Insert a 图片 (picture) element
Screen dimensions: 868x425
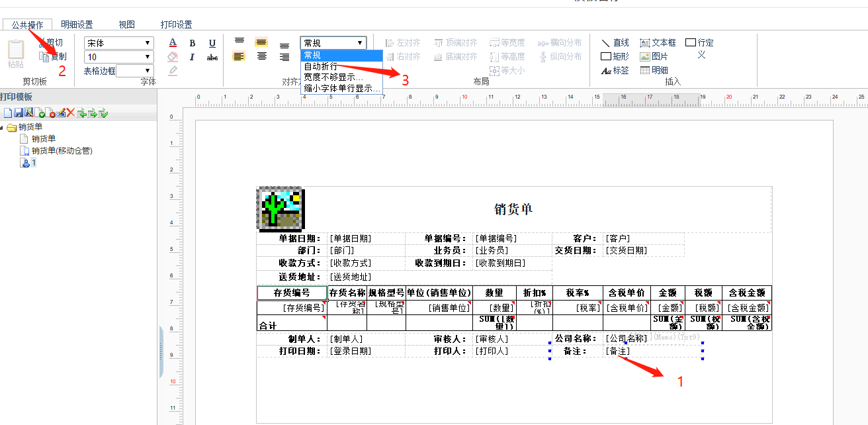click(x=654, y=56)
